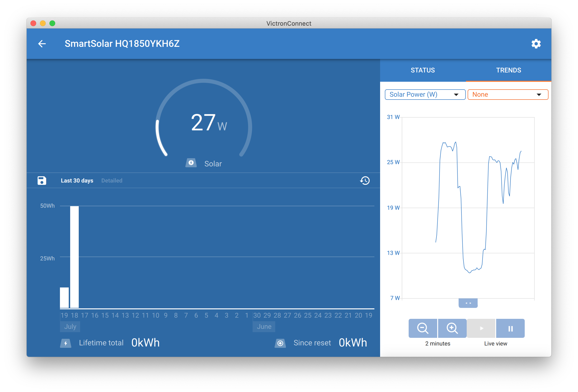Switch to the TRENDS tab
This screenshot has width=578, height=392.
[508, 70]
